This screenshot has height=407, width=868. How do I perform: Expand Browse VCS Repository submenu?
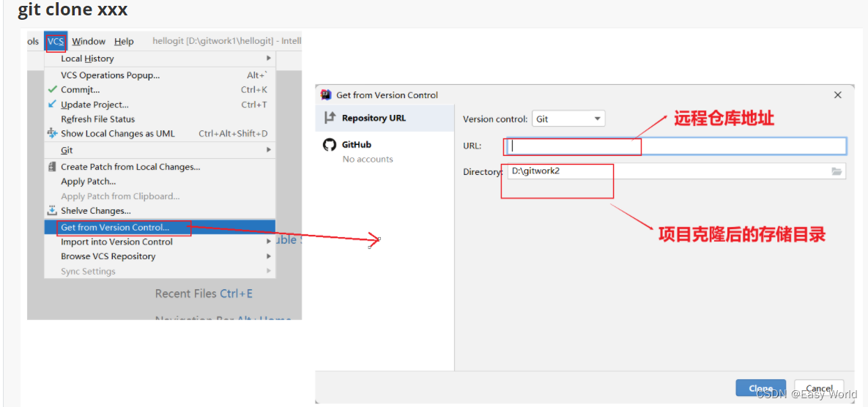[160, 256]
